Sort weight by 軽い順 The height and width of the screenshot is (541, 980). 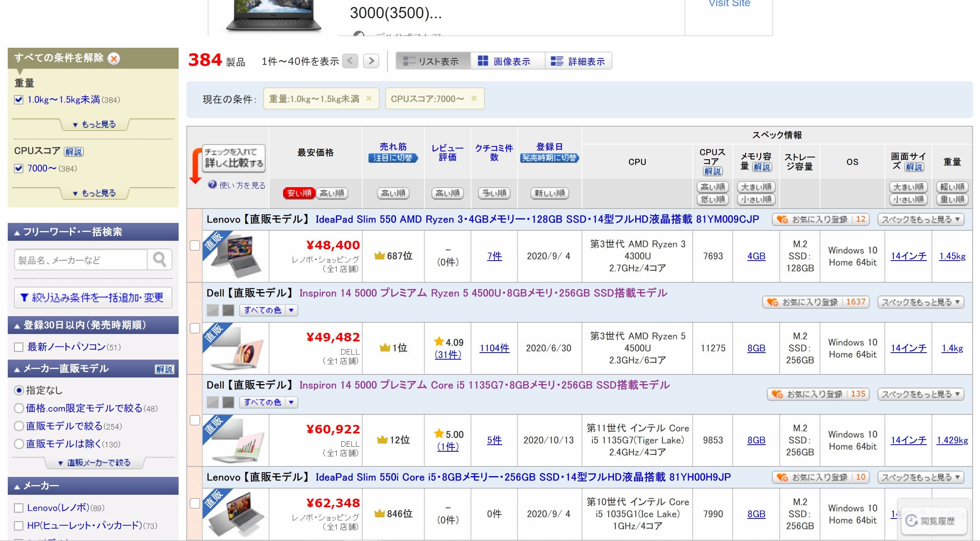pos(952,187)
